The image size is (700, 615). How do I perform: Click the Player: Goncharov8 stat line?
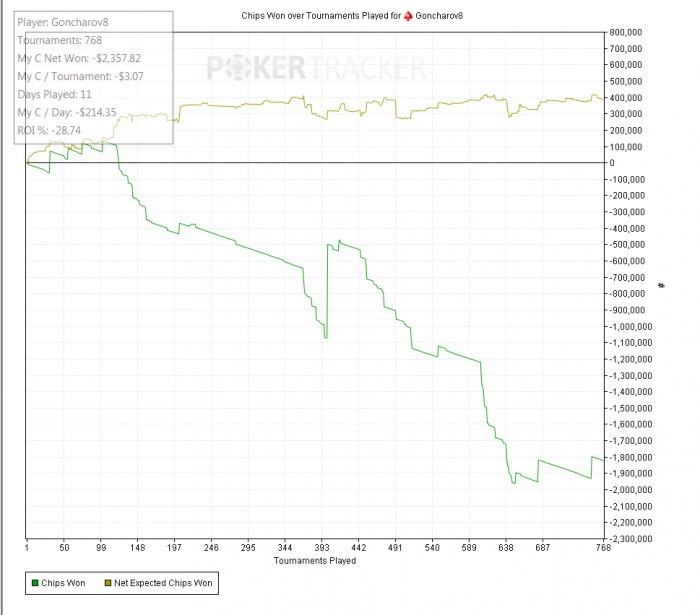point(63,22)
